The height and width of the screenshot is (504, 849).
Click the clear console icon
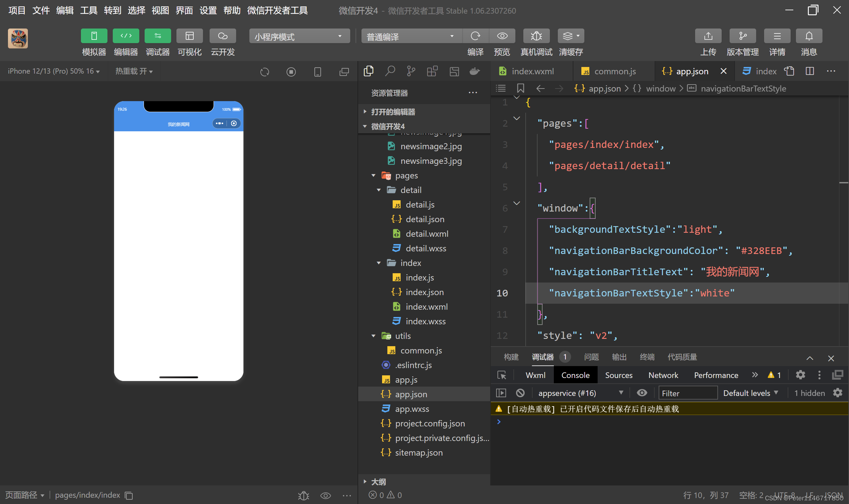click(520, 393)
